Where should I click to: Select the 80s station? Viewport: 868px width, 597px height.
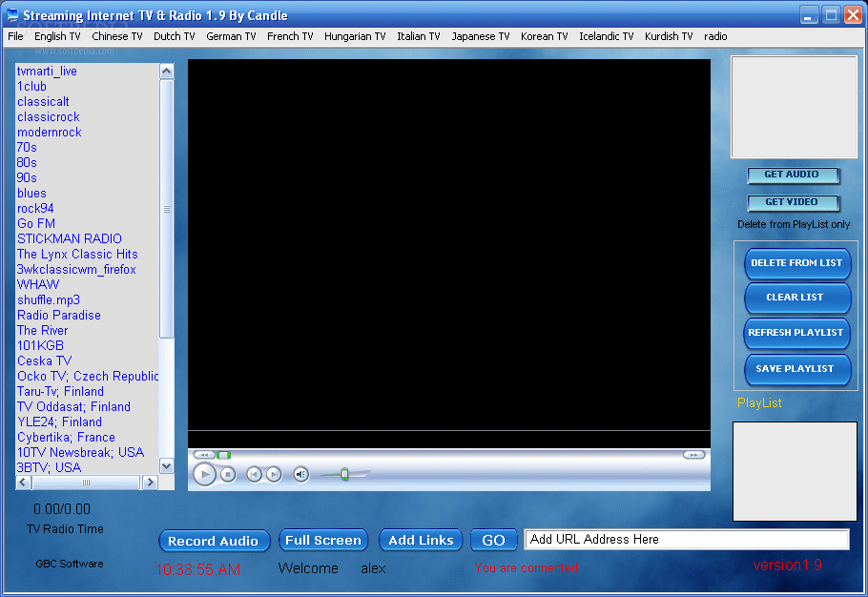coord(27,163)
